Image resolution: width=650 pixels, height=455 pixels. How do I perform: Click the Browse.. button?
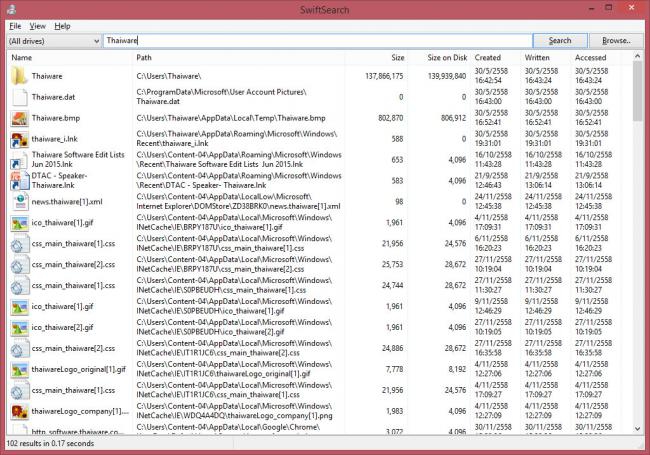click(616, 41)
